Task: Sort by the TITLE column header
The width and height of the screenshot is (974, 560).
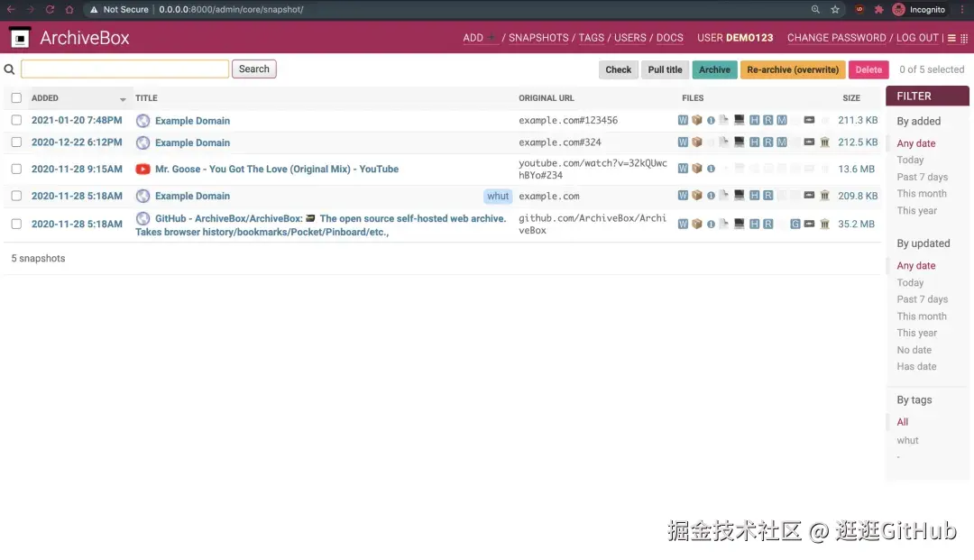Action: pyautogui.click(x=146, y=98)
